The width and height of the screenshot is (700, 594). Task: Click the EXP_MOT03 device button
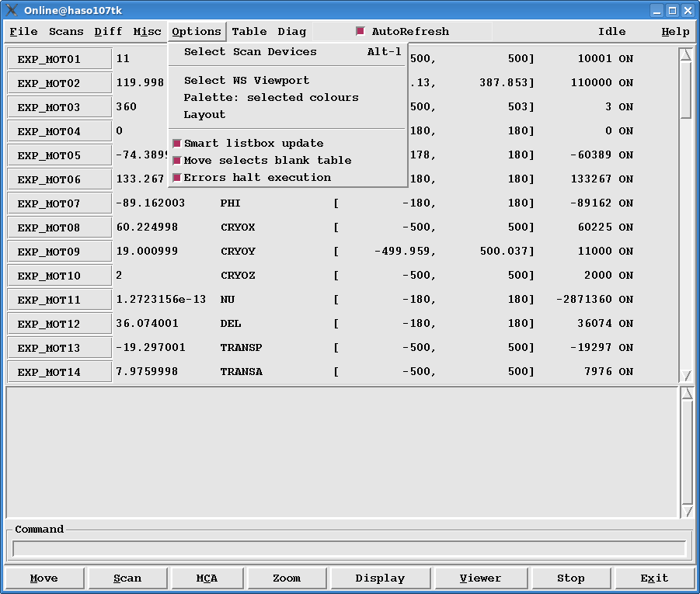59,107
